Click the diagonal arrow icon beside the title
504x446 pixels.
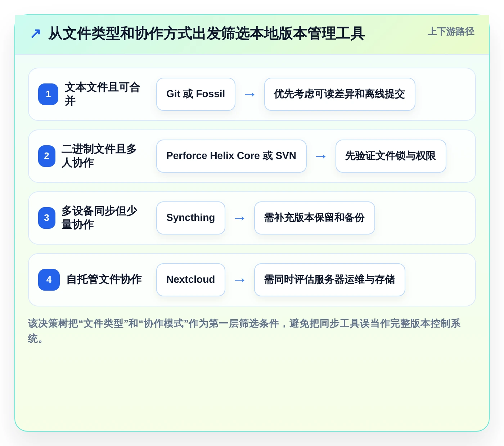click(35, 34)
